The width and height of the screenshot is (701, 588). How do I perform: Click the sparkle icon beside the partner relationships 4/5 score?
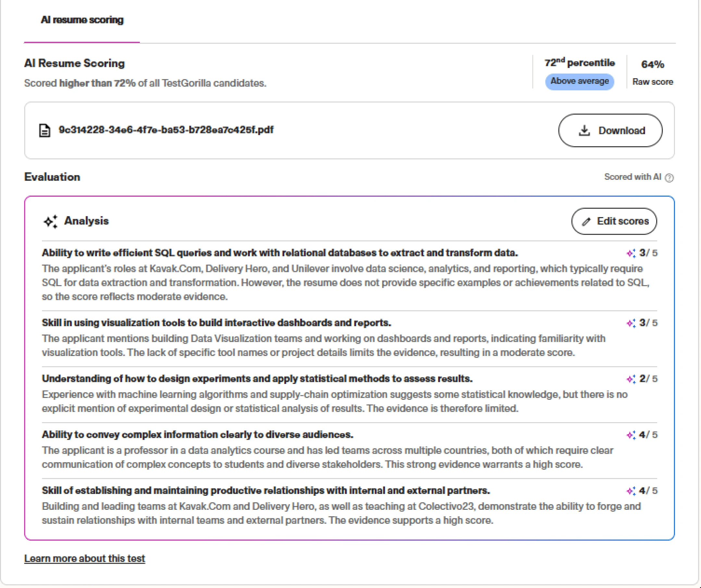630,491
